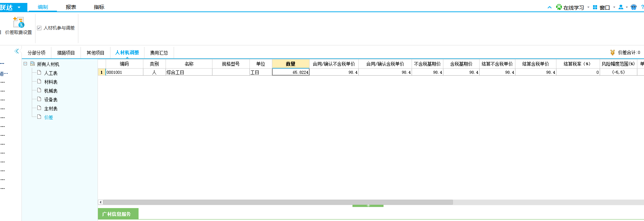This screenshot has height=221, width=644.
Task: Click code cell 0001001
Action: 125,72
